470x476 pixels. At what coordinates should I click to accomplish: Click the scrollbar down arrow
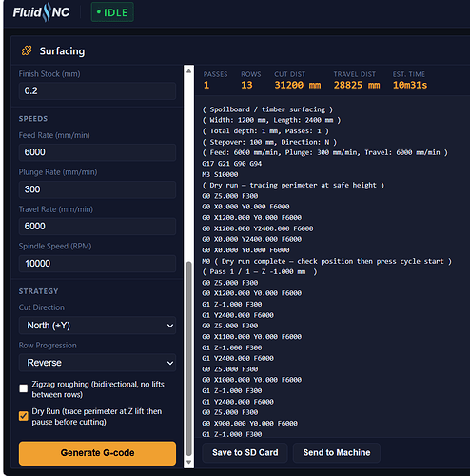188,462
